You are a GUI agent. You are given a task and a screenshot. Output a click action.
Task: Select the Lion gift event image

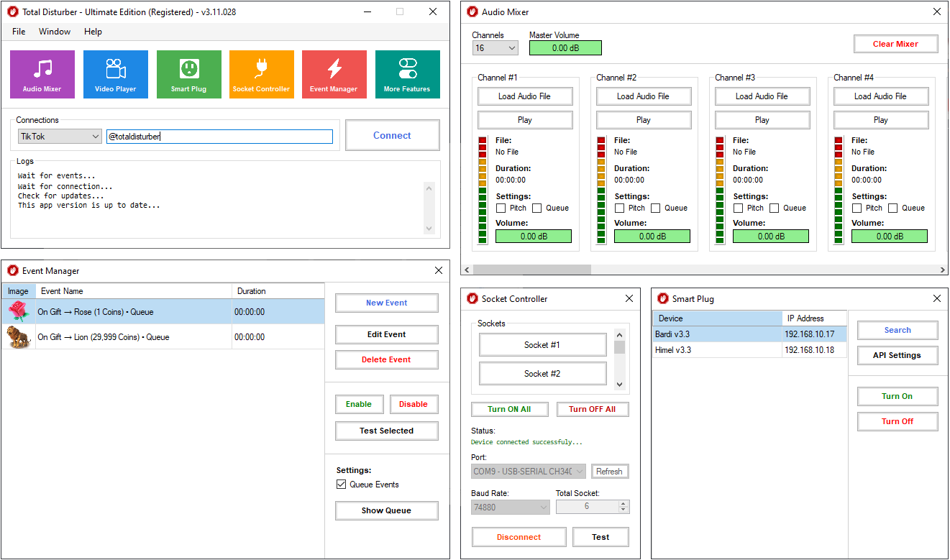pyautogui.click(x=17, y=337)
